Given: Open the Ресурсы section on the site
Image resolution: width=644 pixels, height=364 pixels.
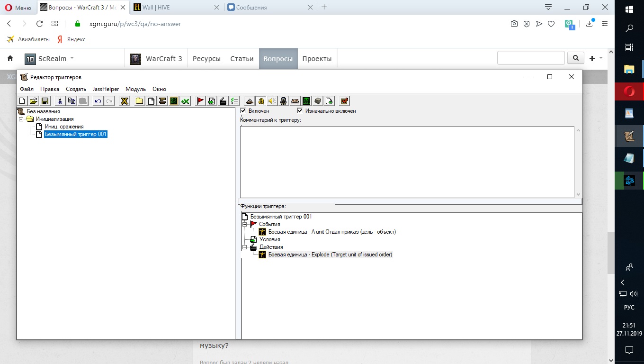Looking at the screenshot, I should pyautogui.click(x=206, y=59).
